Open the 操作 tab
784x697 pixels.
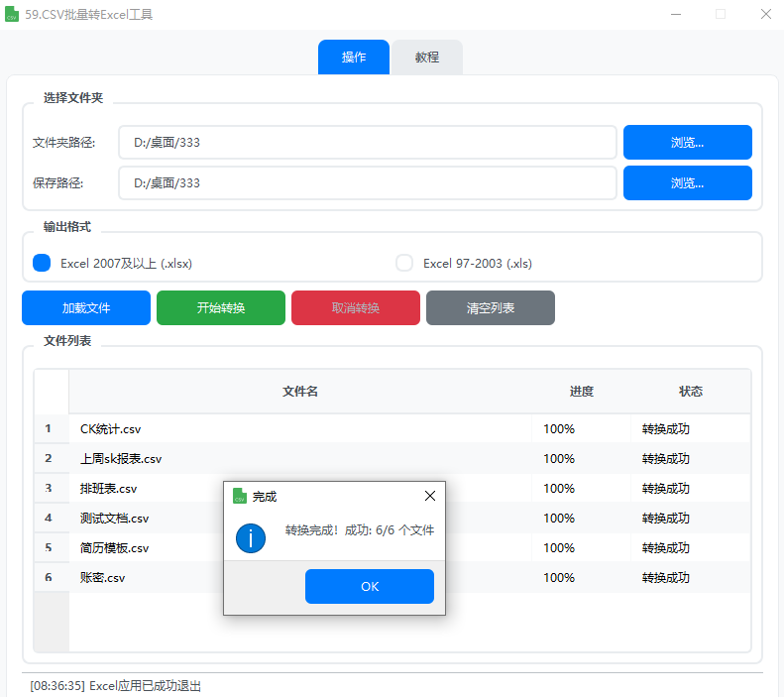click(354, 58)
